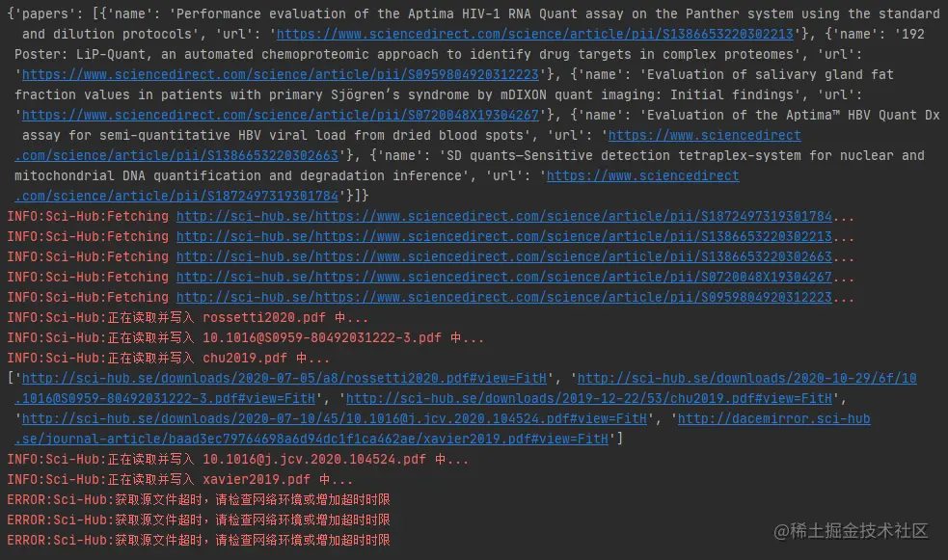The image size is (948, 560).
Task: Open the chu2019.pdf#view=FitH download link
Action: tap(589, 399)
